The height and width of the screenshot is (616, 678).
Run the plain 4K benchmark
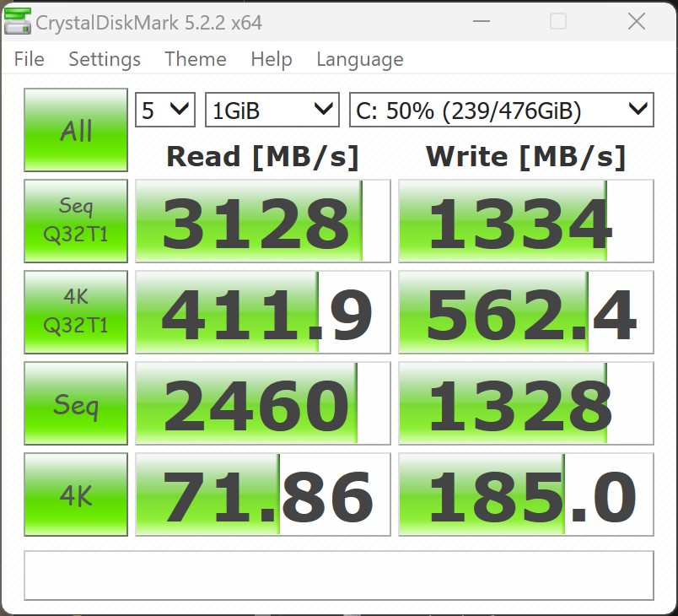point(76,494)
